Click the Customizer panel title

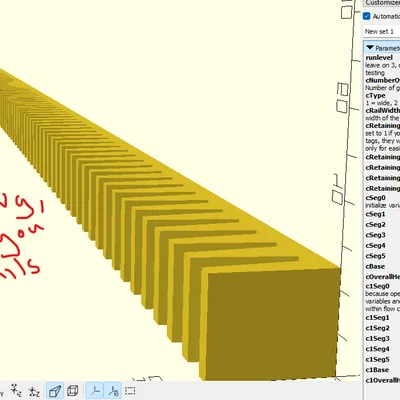(x=382, y=3)
